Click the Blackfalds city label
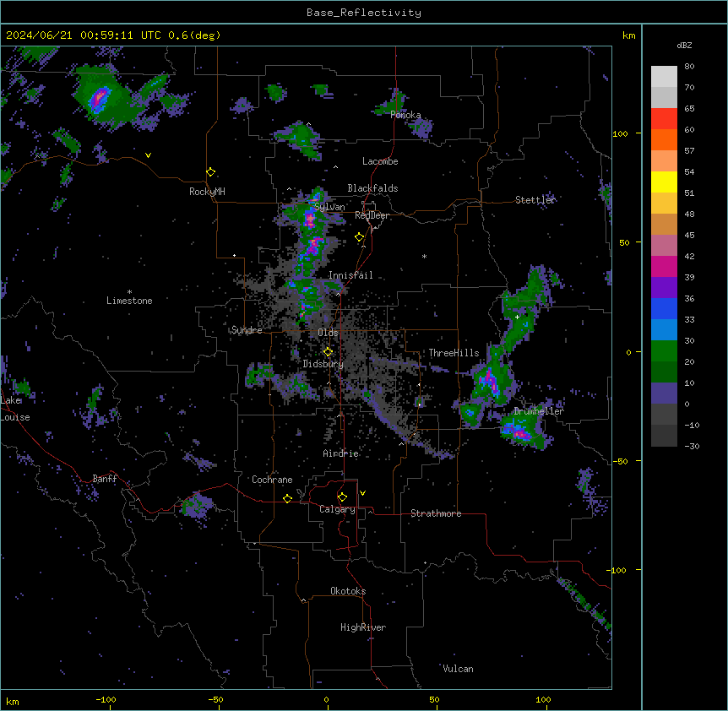Viewport: 728px width, 711px height. (372, 188)
